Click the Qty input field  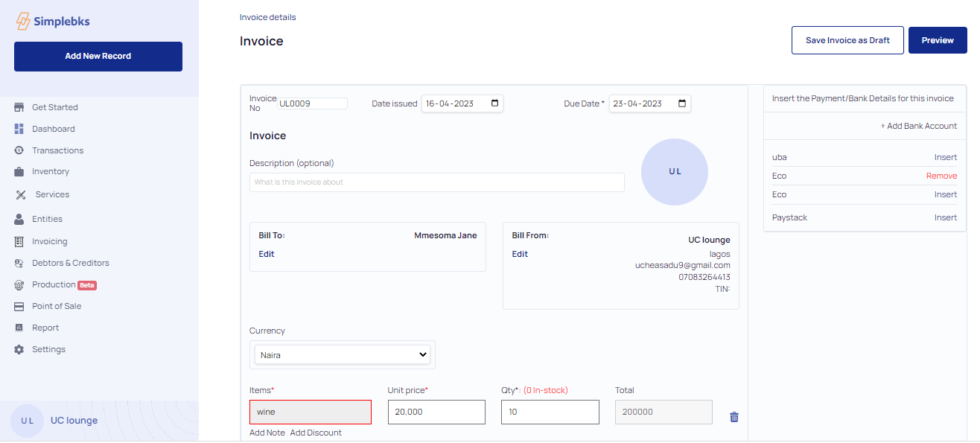[550, 412]
